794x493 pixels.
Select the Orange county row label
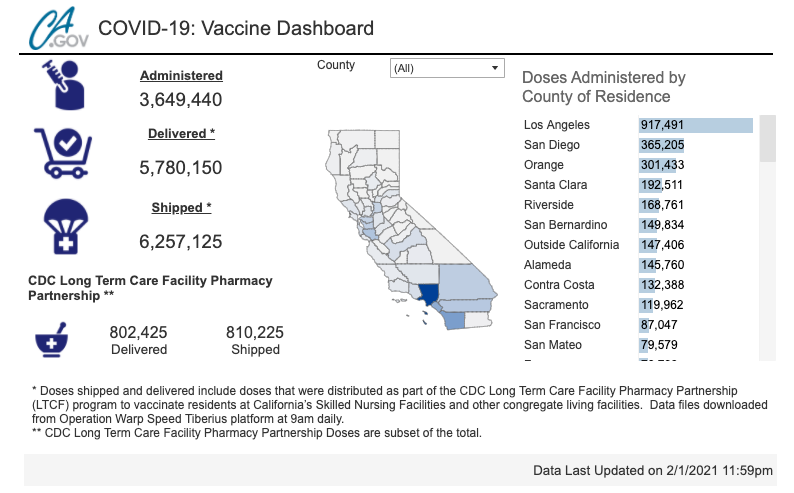(545, 165)
